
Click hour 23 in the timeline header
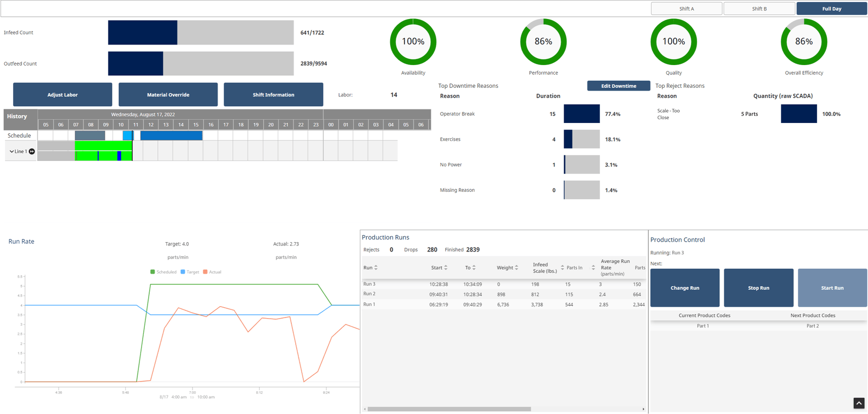point(316,125)
